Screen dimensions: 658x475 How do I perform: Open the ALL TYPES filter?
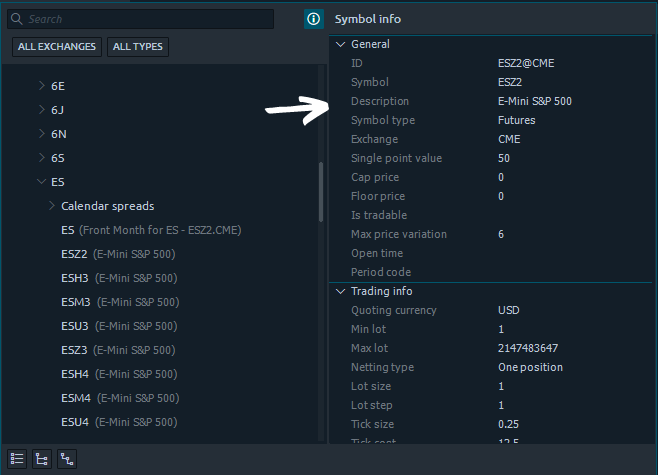(x=138, y=47)
